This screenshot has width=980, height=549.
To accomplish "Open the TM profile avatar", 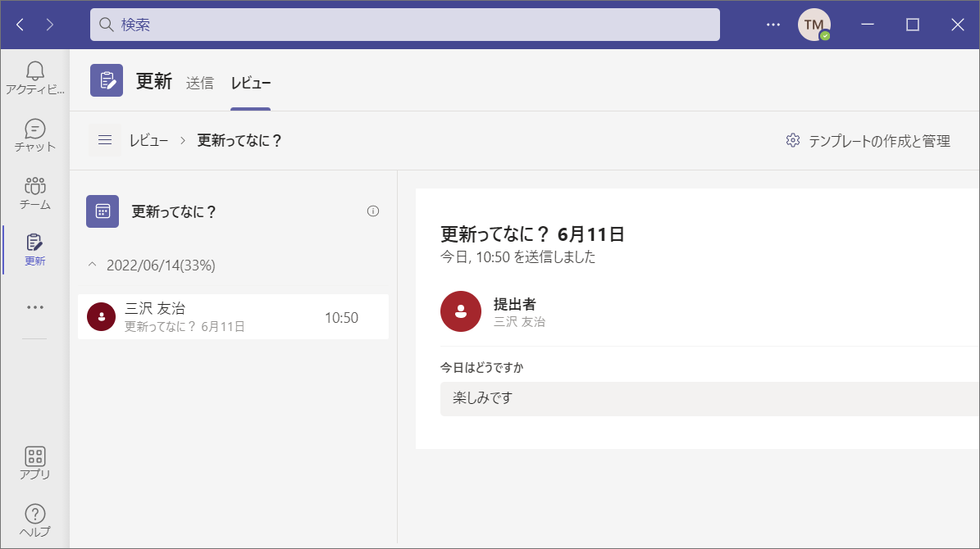I will click(814, 25).
